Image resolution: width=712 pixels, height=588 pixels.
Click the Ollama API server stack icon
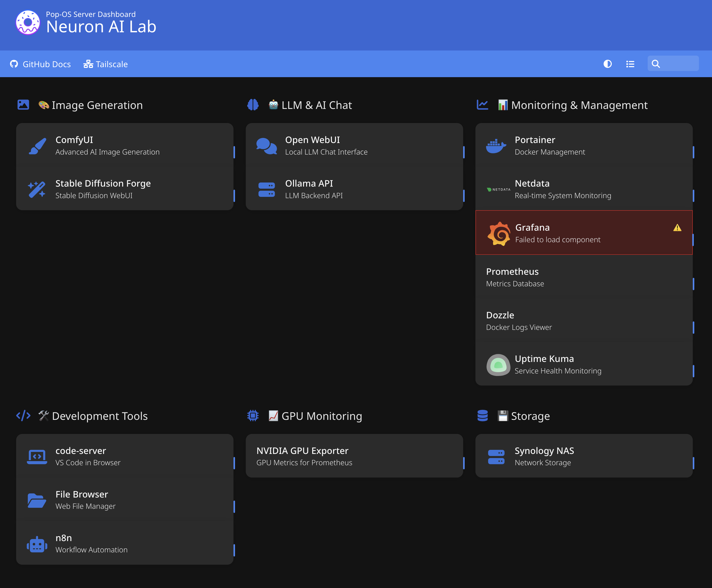coord(267,189)
